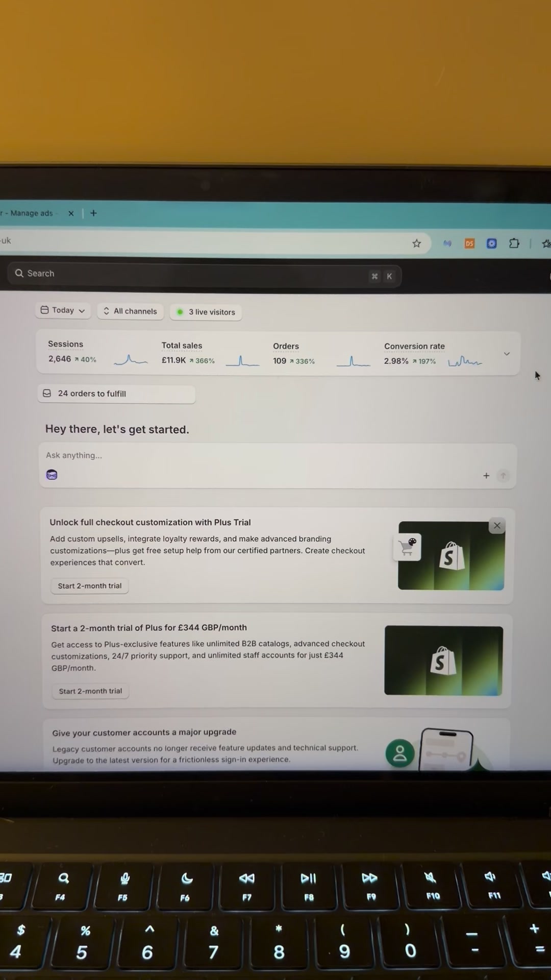Click the plus icon in Ask anything box

[x=486, y=476]
